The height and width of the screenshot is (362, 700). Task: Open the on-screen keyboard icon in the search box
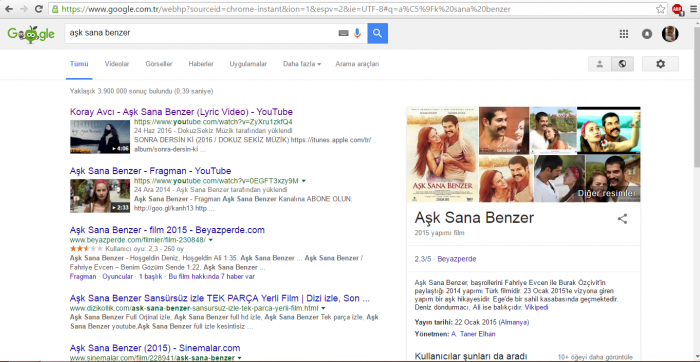click(343, 33)
